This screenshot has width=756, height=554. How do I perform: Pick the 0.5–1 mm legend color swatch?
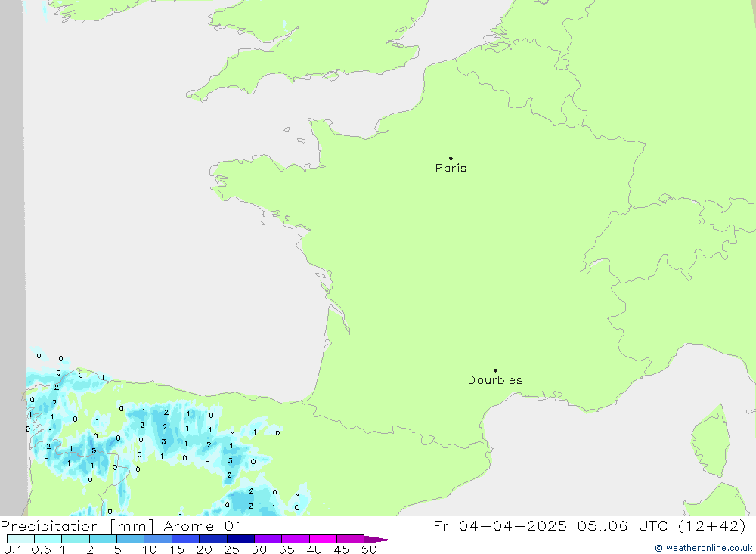tap(48, 539)
